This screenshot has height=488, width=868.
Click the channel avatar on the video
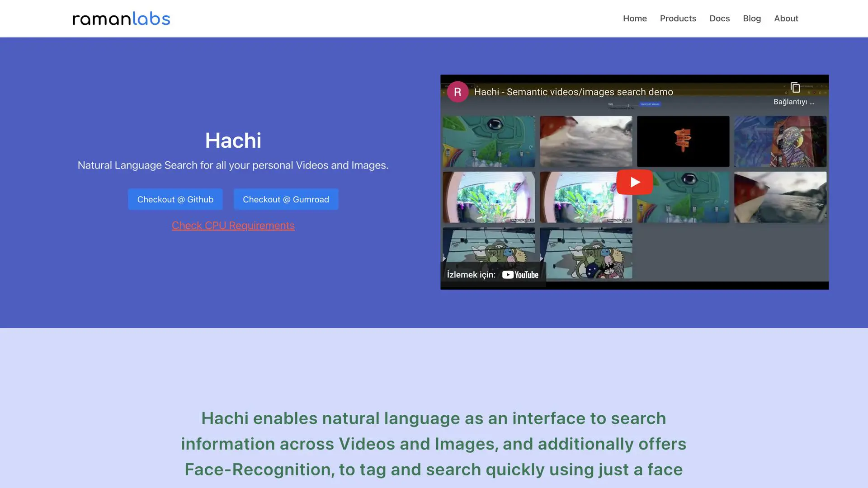click(x=458, y=91)
